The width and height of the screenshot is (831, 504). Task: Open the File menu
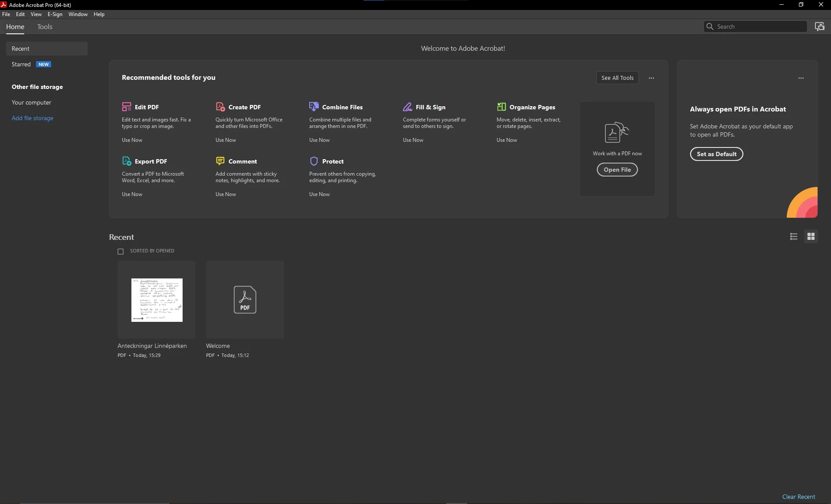click(6, 14)
